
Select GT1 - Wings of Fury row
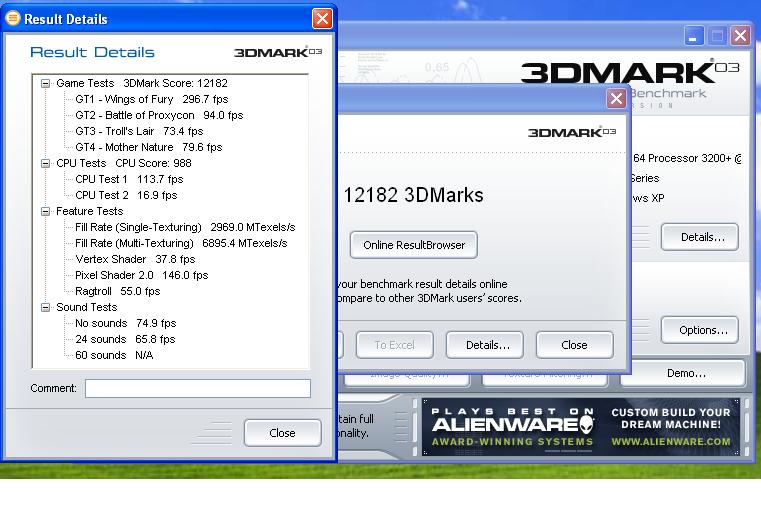click(151, 99)
